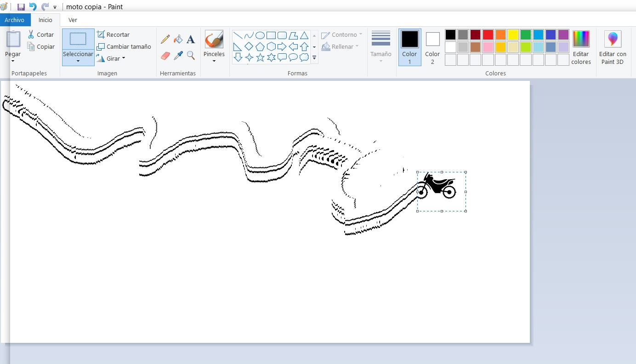
Task: Open Cambiar tamaño resize dialog
Action: (124, 46)
